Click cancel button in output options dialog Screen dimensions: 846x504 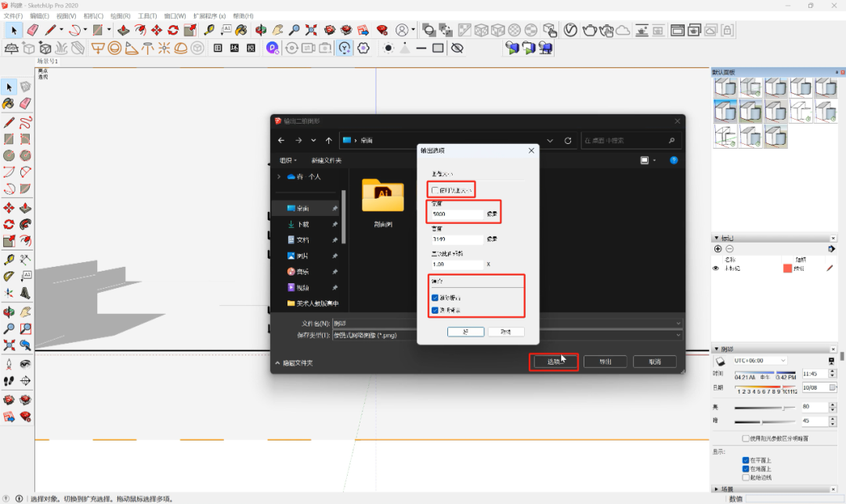coord(505,332)
